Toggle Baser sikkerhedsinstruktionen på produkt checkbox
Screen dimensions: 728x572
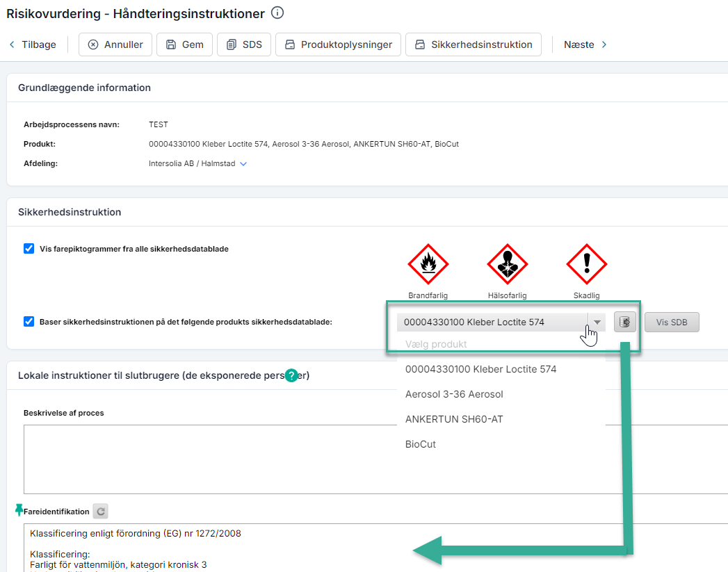29,322
